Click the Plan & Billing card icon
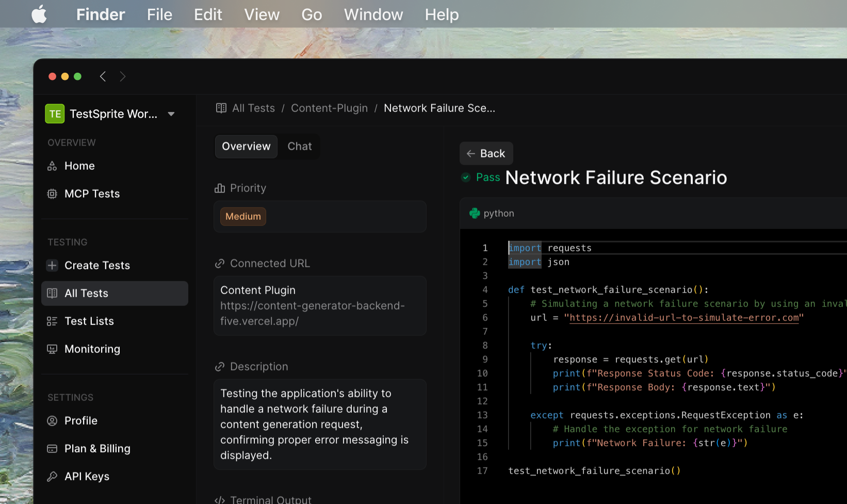 (52, 449)
